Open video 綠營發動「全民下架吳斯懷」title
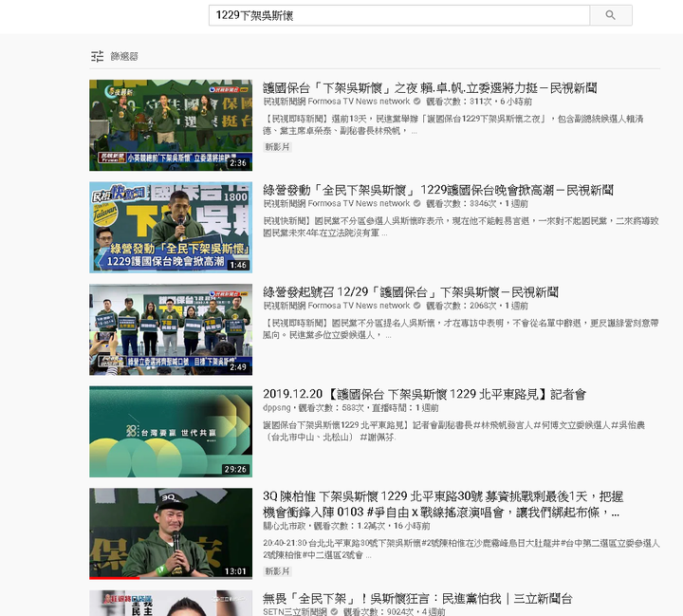The height and width of the screenshot is (616, 683). 437,190
